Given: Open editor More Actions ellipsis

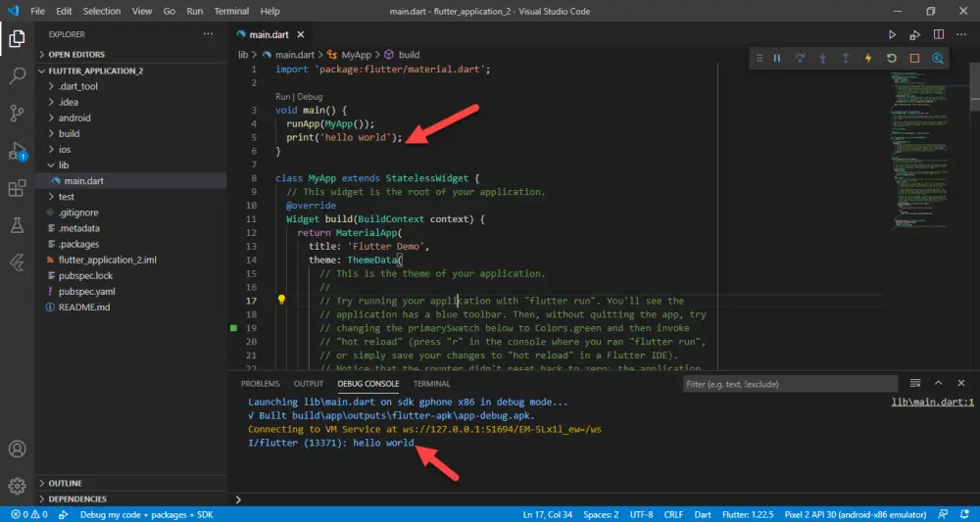Looking at the screenshot, I should tap(962, 34).
